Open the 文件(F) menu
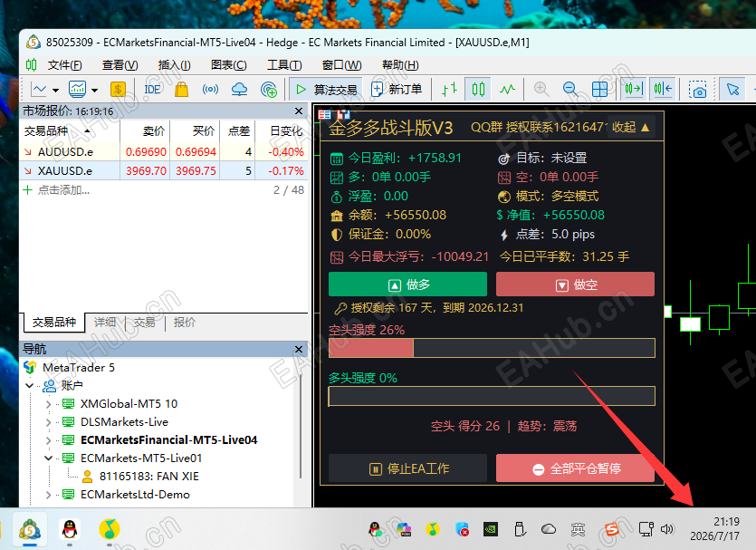Viewport: 756px width, 550px height. (64, 64)
